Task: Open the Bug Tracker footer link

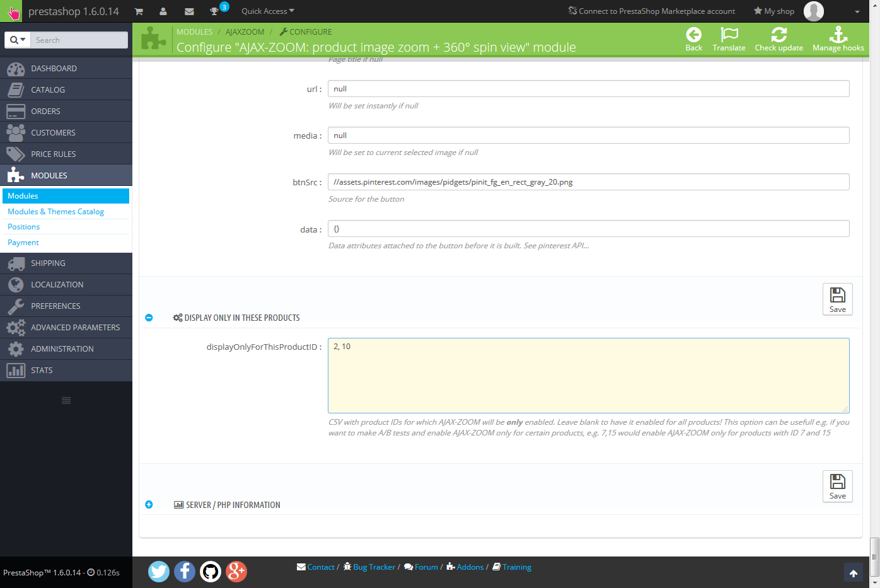Action: 369,567
